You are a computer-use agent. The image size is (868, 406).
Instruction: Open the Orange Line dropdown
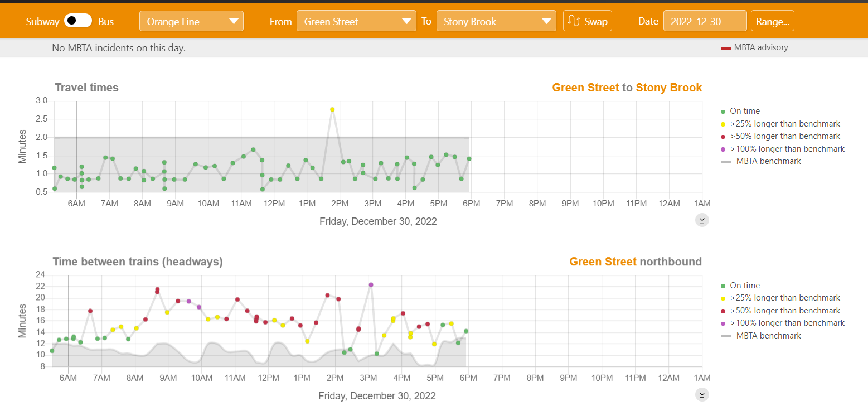point(191,22)
